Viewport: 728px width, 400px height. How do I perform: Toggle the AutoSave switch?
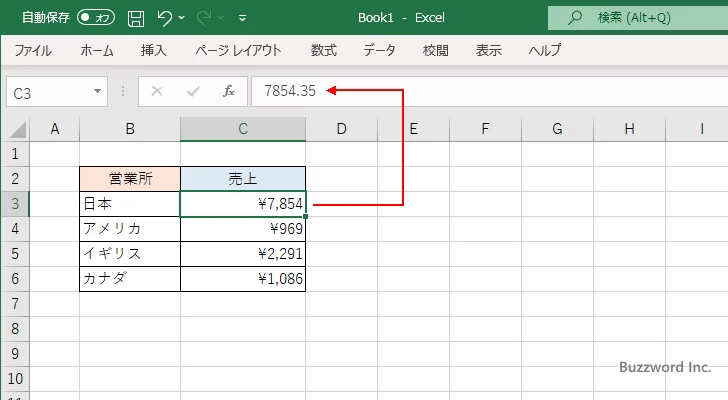96,18
